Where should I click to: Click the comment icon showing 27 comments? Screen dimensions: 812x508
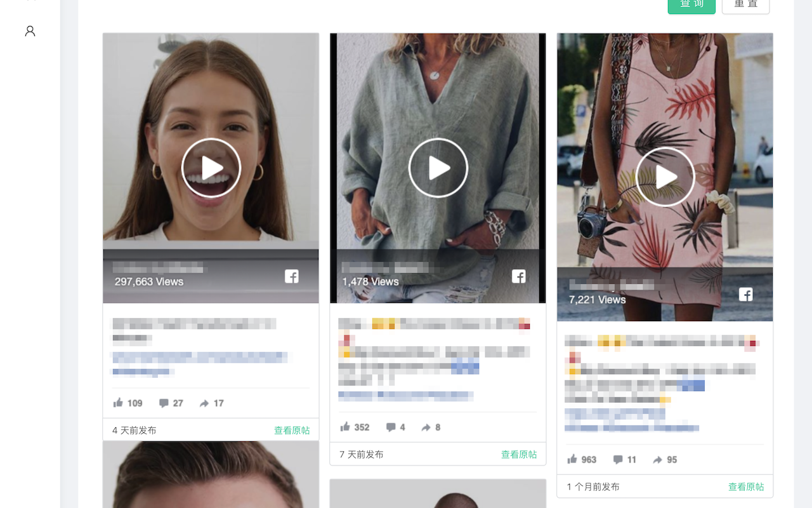pyautogui.click(x=163, y=403)
